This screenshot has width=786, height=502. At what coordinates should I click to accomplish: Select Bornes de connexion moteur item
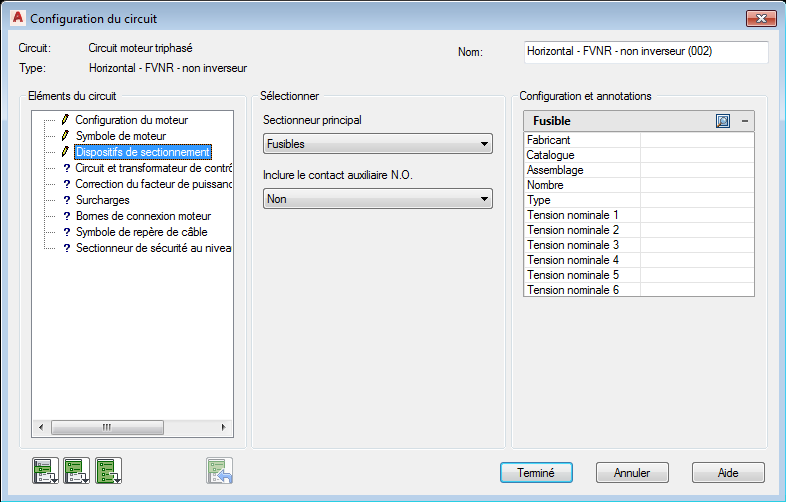coord(143,216)
